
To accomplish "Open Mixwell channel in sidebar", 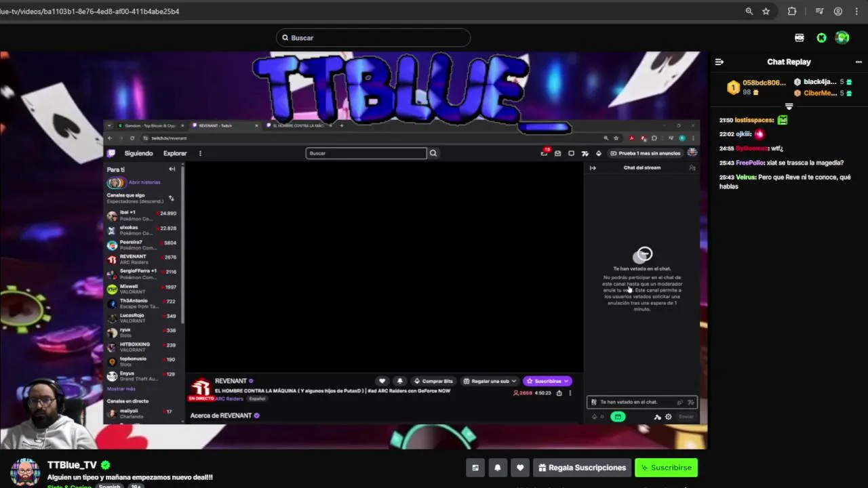I will point(142,289).
